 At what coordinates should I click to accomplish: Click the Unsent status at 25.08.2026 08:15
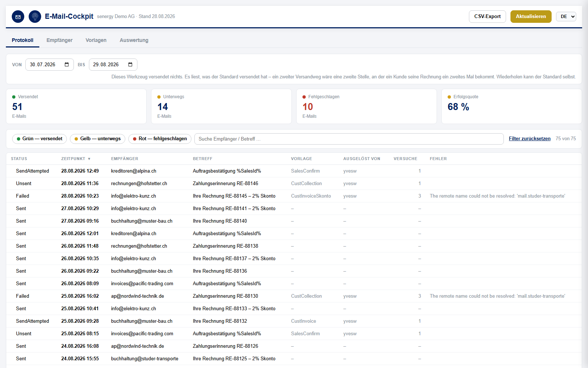24,334
